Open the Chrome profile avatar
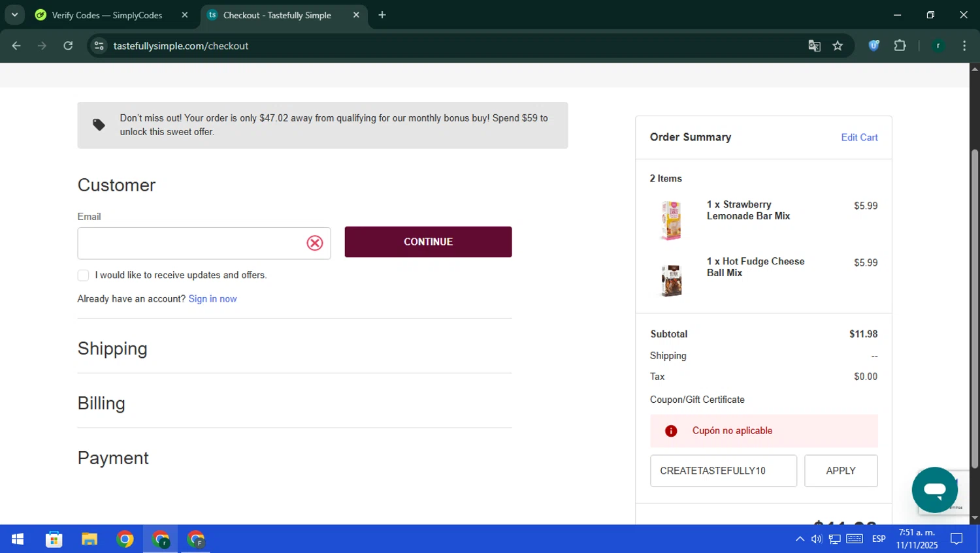The height and width of the screenshot is (553, 980). point(938,46)
